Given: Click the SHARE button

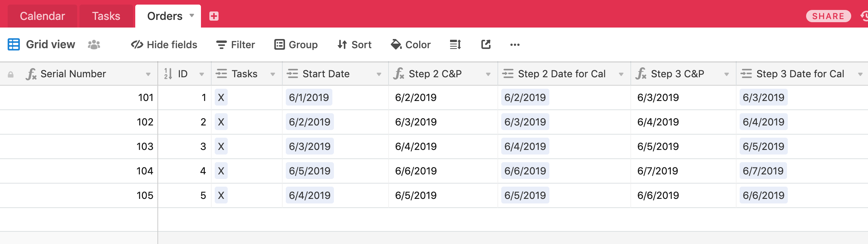Looking at the screenshot, I should 828,16.
